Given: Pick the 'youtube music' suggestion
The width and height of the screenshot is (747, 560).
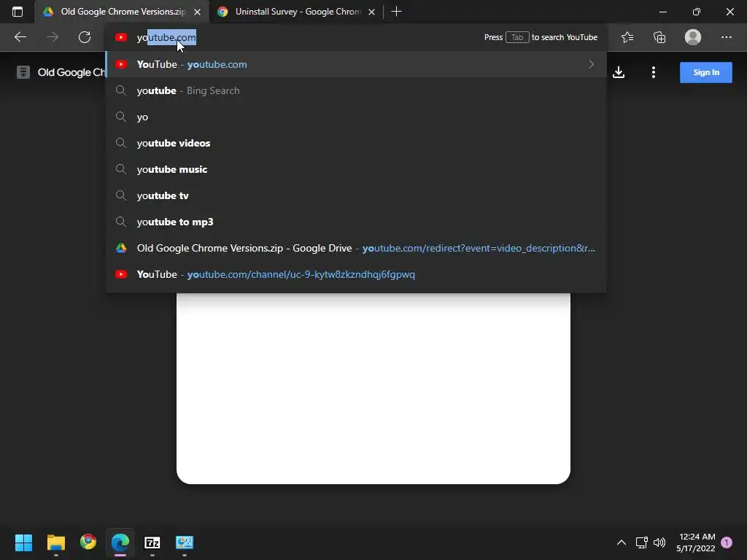Looking at the screenshot, I should click(356, 169).
